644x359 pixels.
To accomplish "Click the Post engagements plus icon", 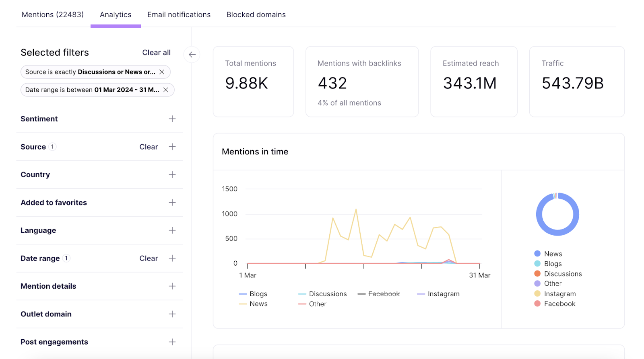I will click(x=172, y=342).
